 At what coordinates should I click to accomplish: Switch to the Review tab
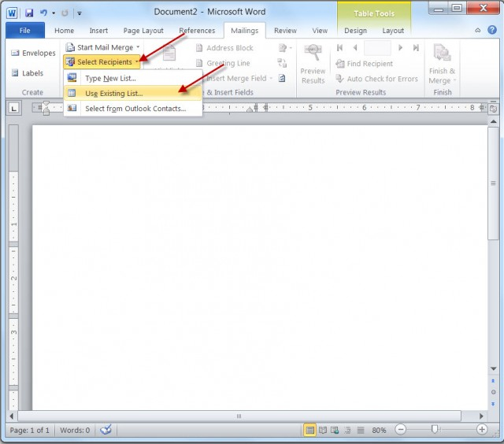tap(285, 31)
